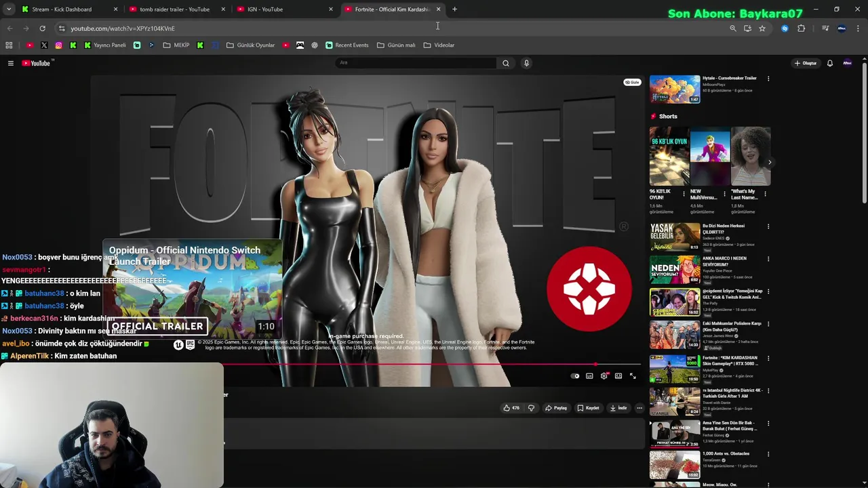Open the browser media controls icon
The height and width of the screenshot is (488, 868).
pyautogui.click(x=825, y=28)
